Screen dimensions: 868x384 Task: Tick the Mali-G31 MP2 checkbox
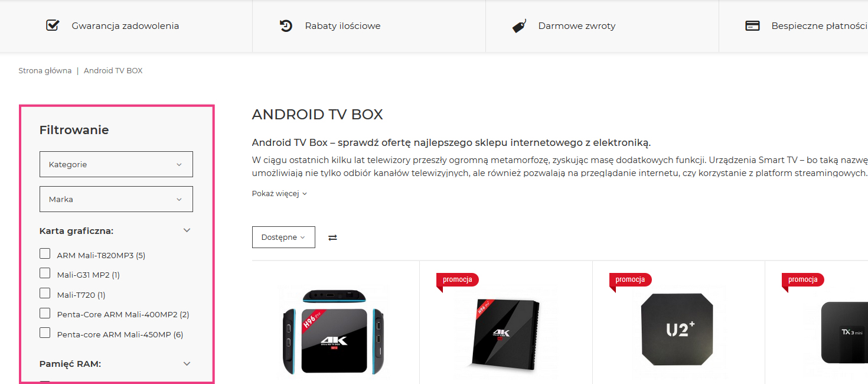(45, 273)
